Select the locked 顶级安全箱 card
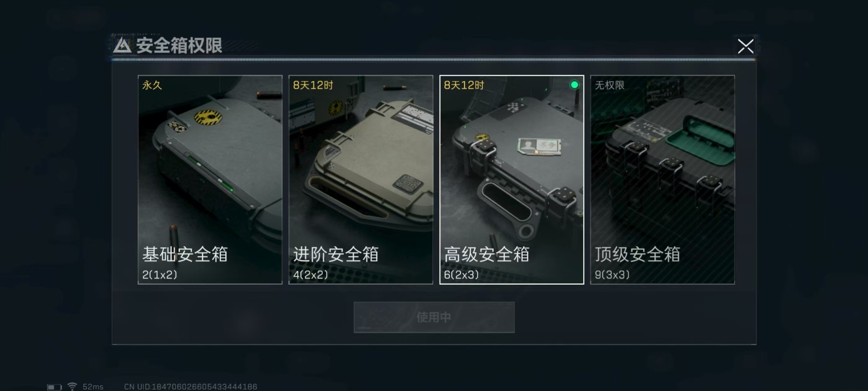 coord(662,180)
